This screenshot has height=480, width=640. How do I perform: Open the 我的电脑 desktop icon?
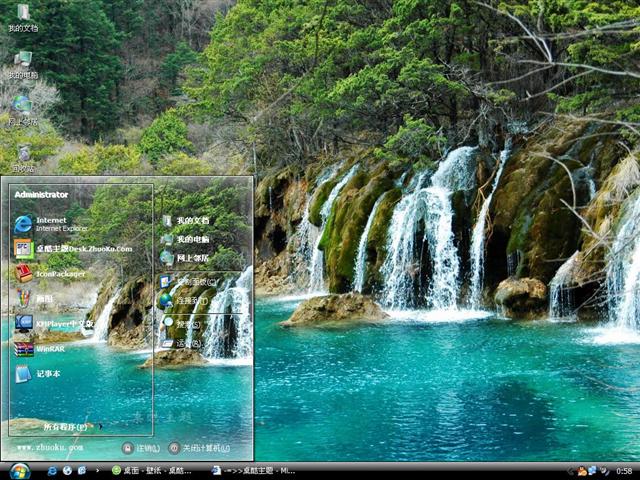coord(23,64)
